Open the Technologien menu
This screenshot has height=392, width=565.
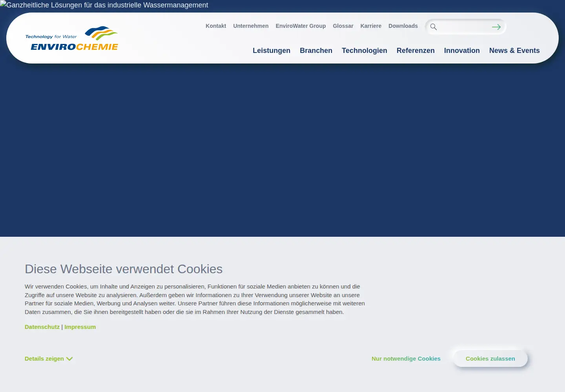coord(365,51)
